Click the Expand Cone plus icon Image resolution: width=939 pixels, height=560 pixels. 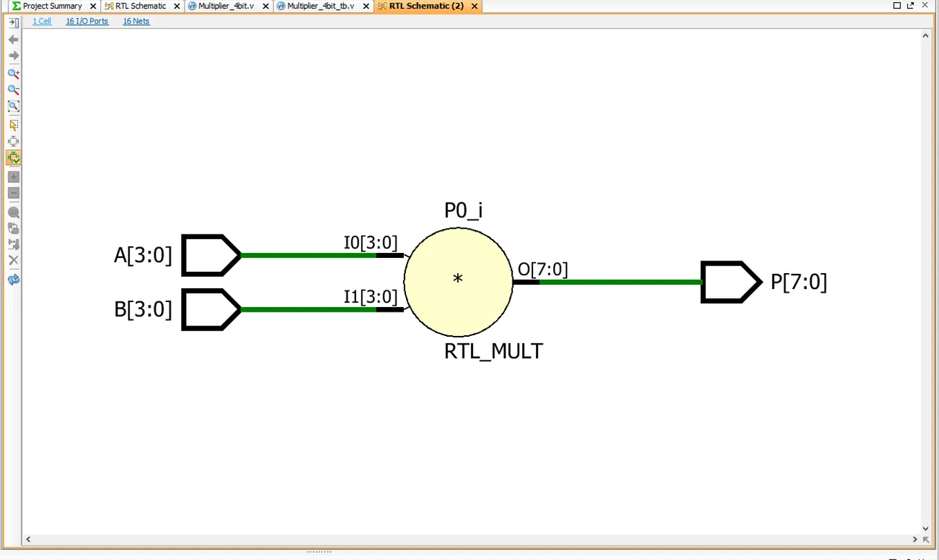[13, 176]
